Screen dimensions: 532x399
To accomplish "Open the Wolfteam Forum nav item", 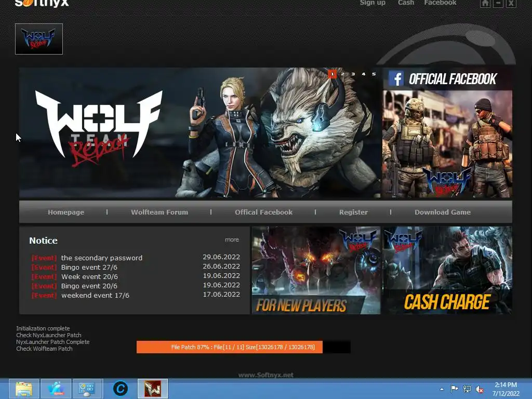I will coord(159,212).
